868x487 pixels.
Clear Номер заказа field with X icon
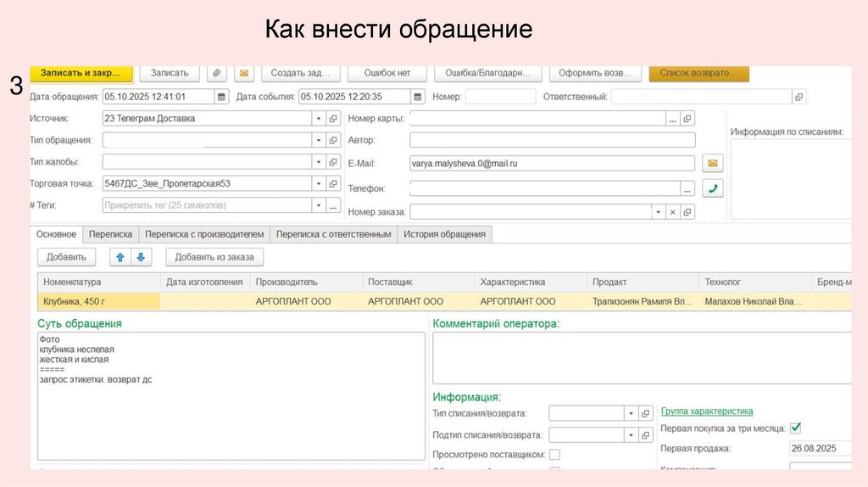(672, 212)
